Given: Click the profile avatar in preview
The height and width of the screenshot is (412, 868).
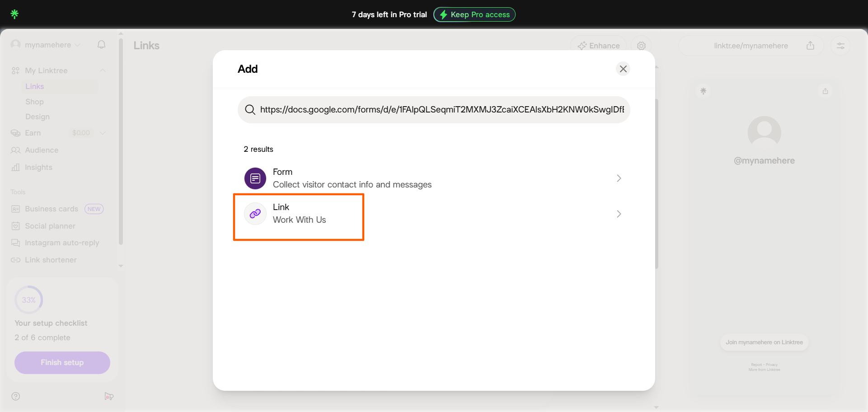Looking at the screenshot, I should click(765, 132).
